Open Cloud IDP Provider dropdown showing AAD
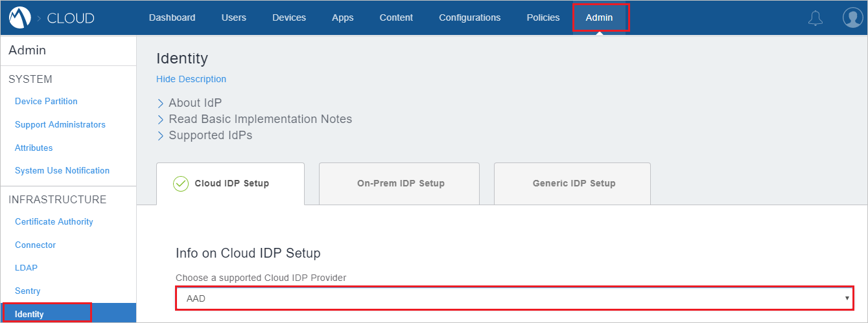Viewport: 868px width, 323px height. [x=515, y=298]
